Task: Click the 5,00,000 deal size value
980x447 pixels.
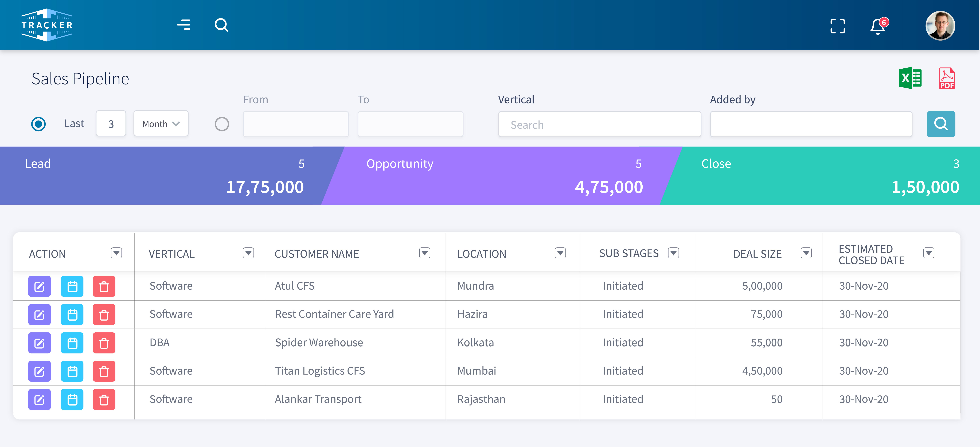Action: click(762, 286)
